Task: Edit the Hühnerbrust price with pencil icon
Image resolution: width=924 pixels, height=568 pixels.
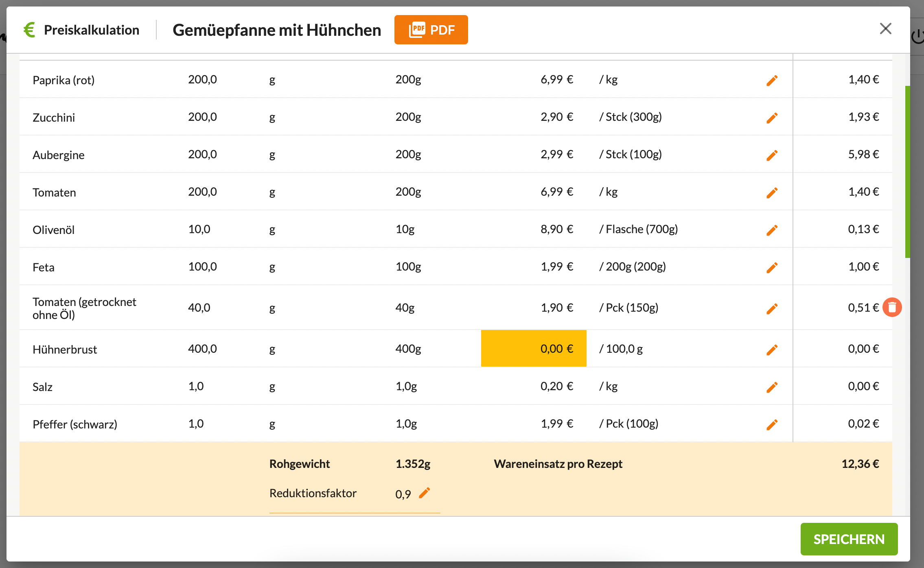Action: (x=772, y=350)
